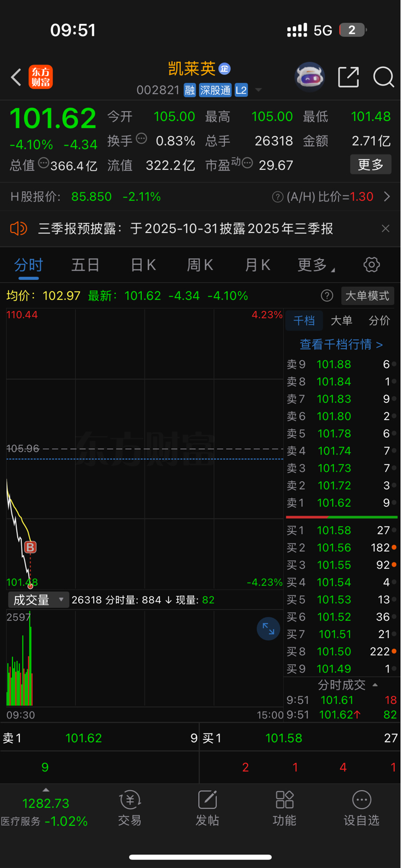
Task: Open H股 quote details chevron
Action: 387,197
